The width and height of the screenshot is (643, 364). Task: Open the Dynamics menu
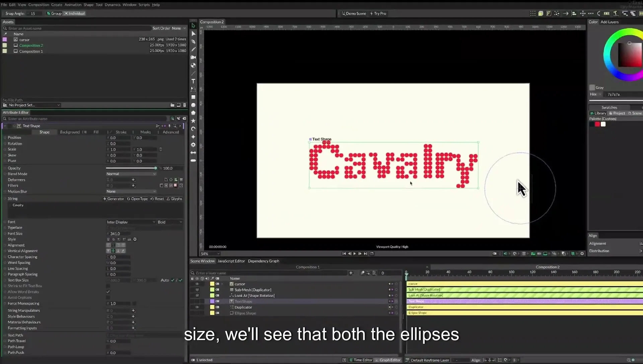coord(113,5)
